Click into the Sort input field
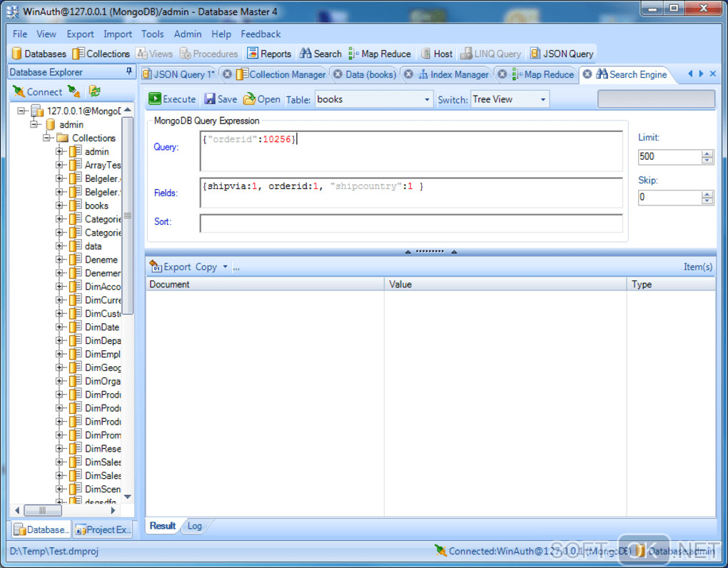The width and height of the screenshot is (728, 568). [410, 223]
